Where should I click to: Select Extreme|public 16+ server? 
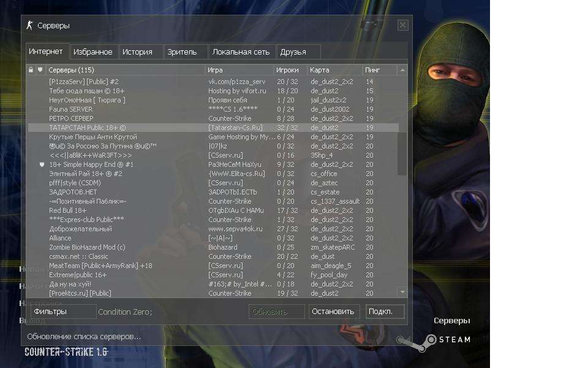(x=213, y=275)
